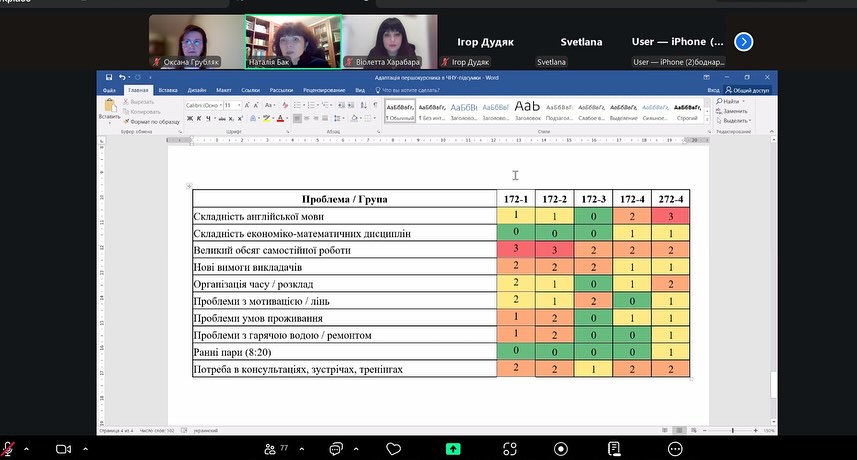The height and width of the screenshot is (460, 857).
Task: Open the Дизайн ribbon tab
Action: tap(197, 90)
